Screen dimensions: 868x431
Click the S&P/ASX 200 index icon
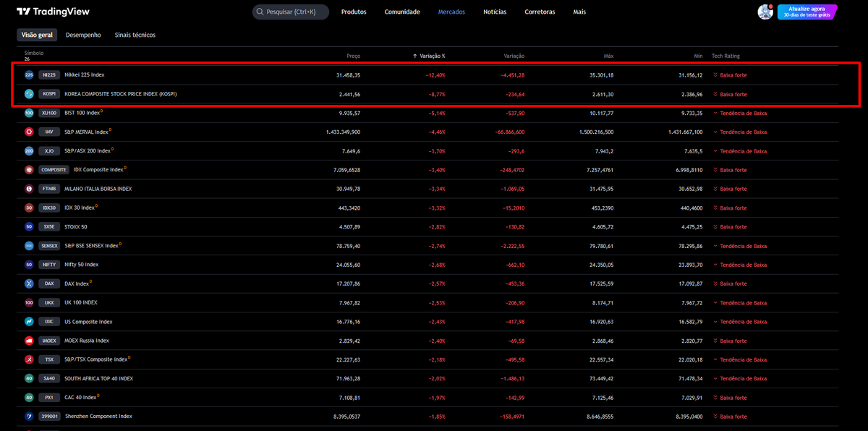[x=29, y=151]
